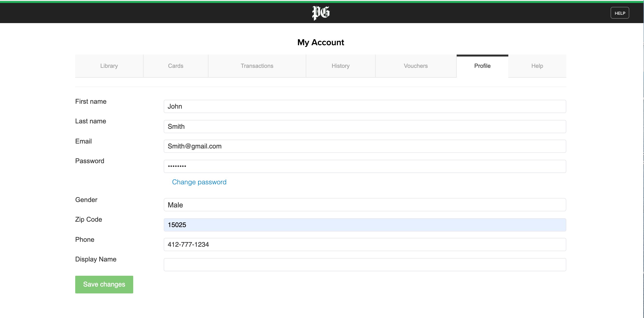Click the My Account heading
Viewport: 644px width, 318px height.
point(321,43)
